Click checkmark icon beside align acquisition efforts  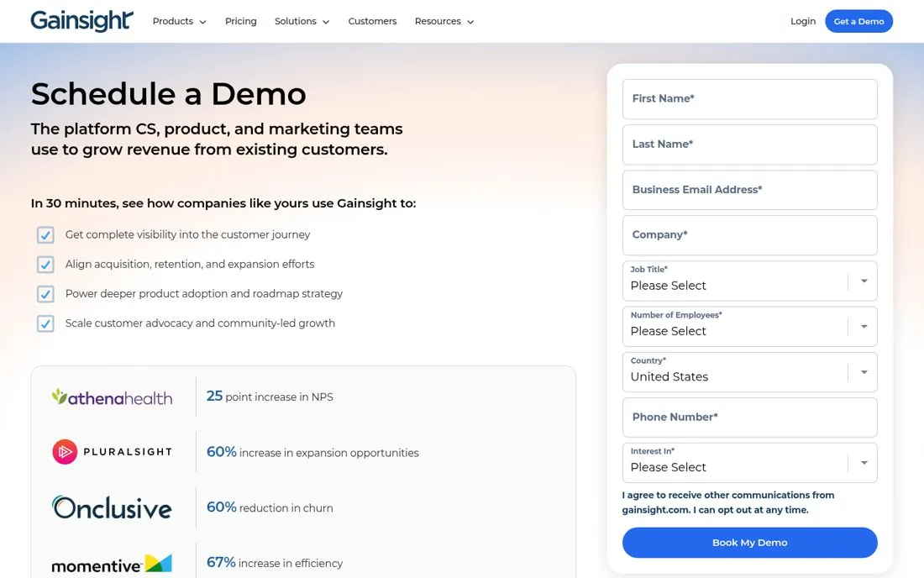[45, 265]
